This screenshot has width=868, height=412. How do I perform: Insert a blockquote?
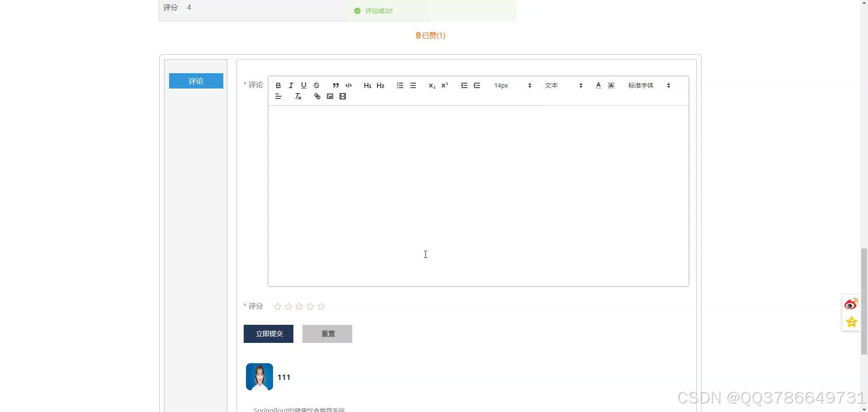[x=335, y=85]
